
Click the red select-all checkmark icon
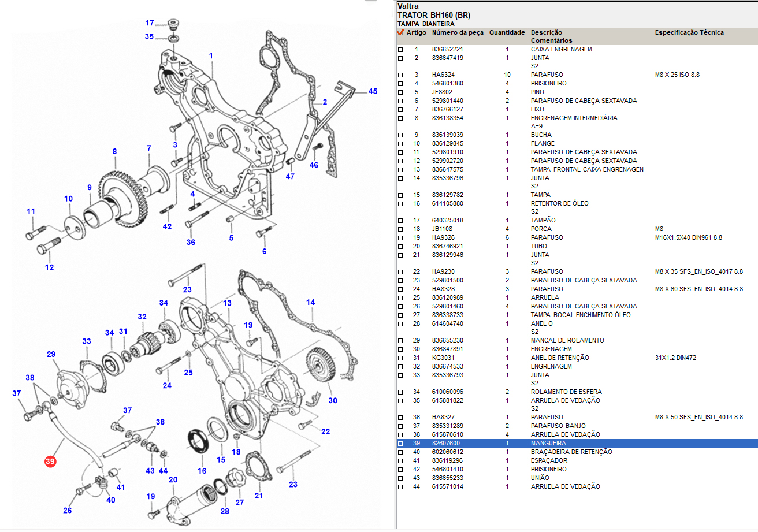tap(400, 33)
